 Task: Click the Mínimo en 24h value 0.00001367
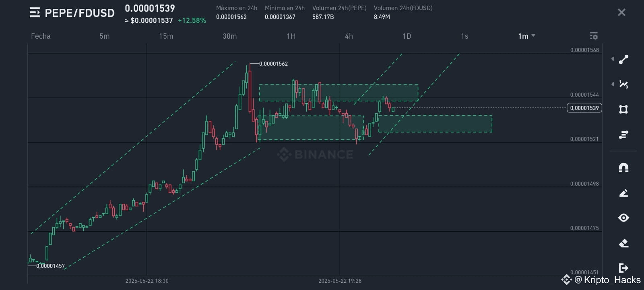(280, 17)
